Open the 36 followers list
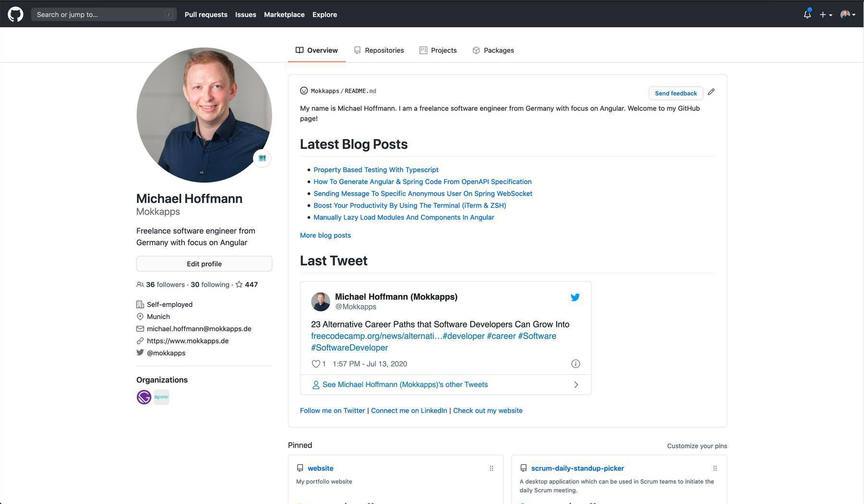The height and width of the screenshot is (504, 864). point(161,284)
